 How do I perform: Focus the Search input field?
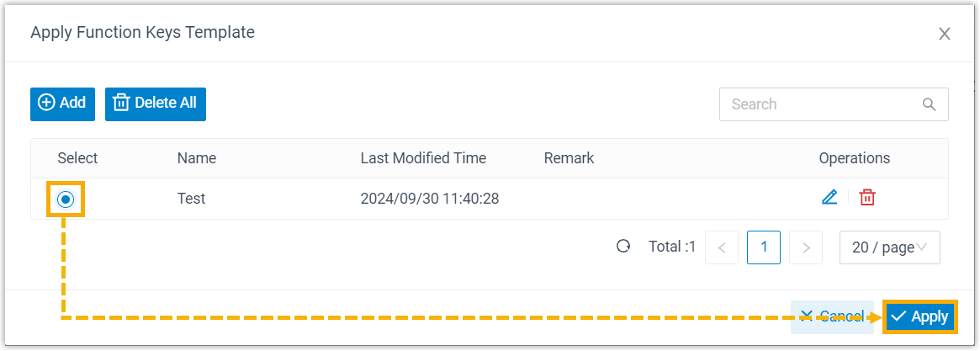(820, 104)
